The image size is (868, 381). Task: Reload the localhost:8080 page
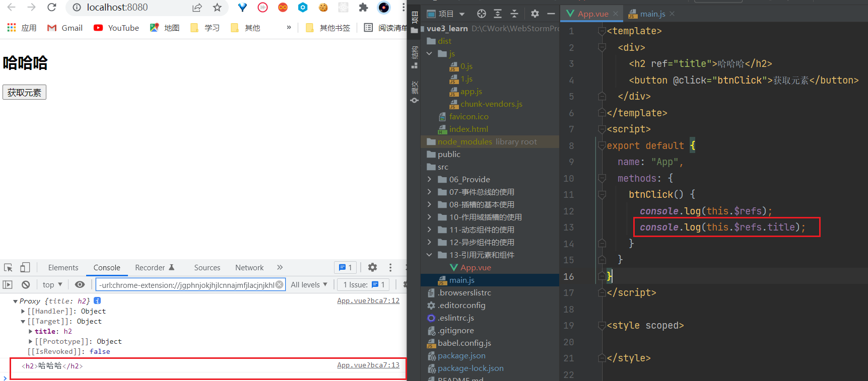click(51, 7)
